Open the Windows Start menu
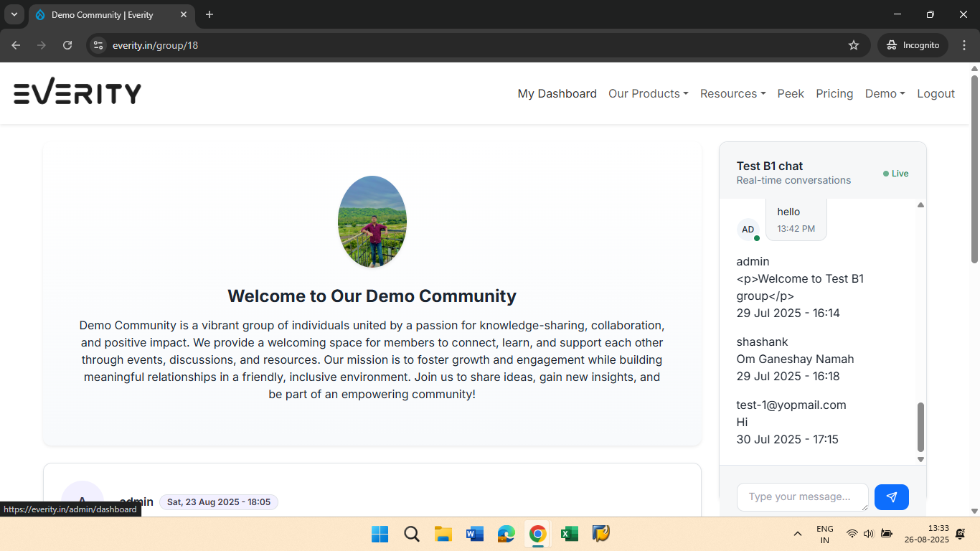The image size is (980, 551). click(380, 534)
